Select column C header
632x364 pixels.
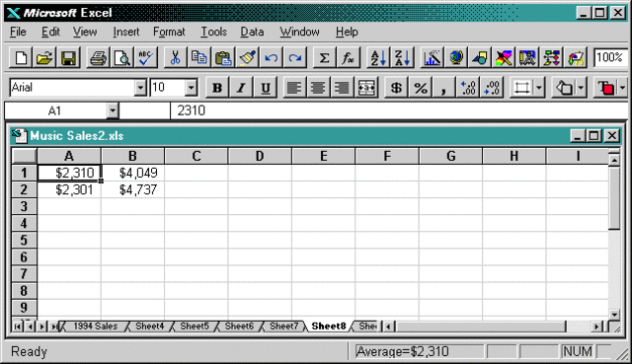197,156
